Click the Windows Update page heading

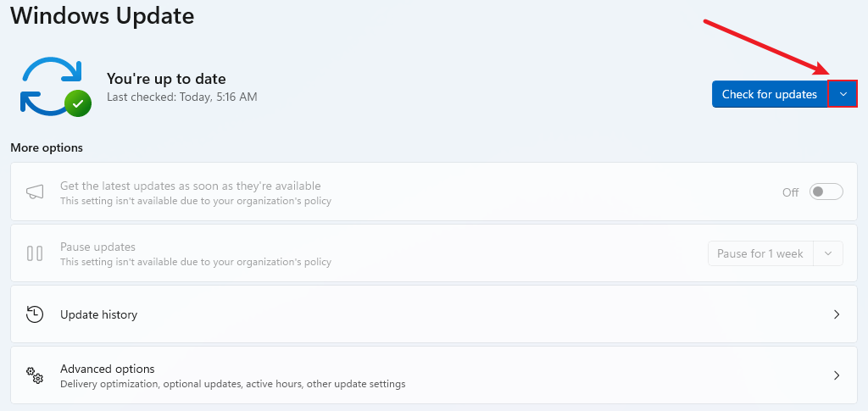(103, 15)
